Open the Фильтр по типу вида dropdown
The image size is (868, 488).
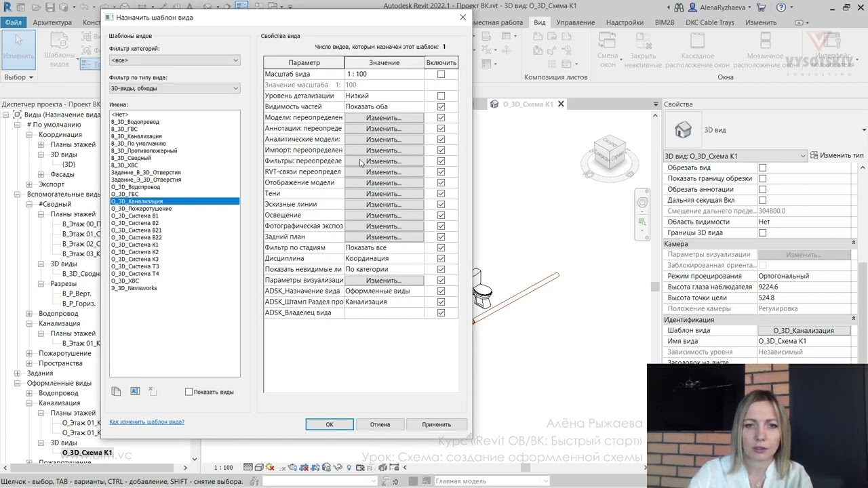(174, 88)
